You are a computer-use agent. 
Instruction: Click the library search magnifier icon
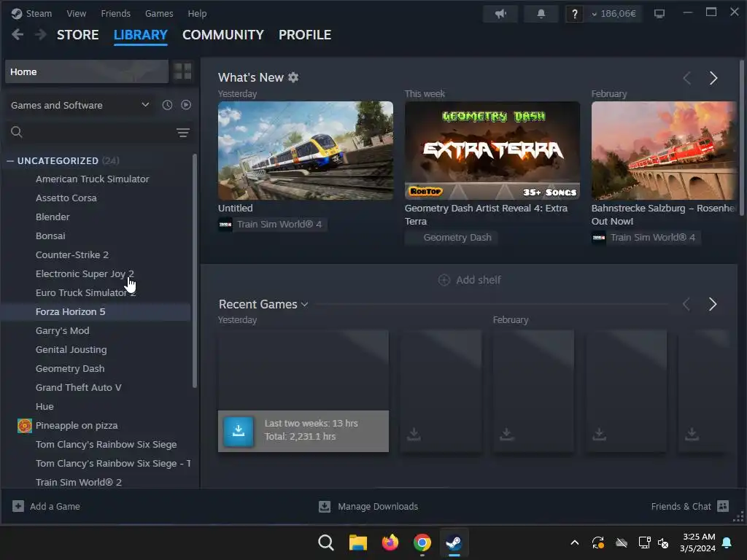(17, 133)
